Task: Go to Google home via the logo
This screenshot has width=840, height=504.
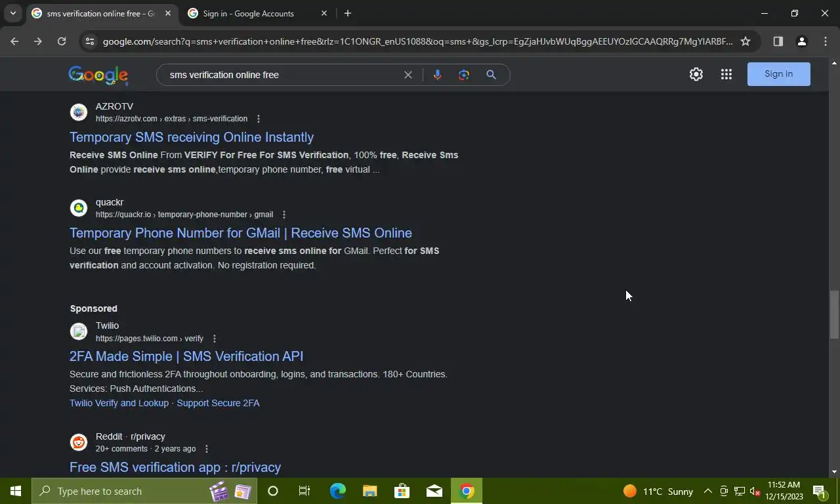Action: point(98,75)
